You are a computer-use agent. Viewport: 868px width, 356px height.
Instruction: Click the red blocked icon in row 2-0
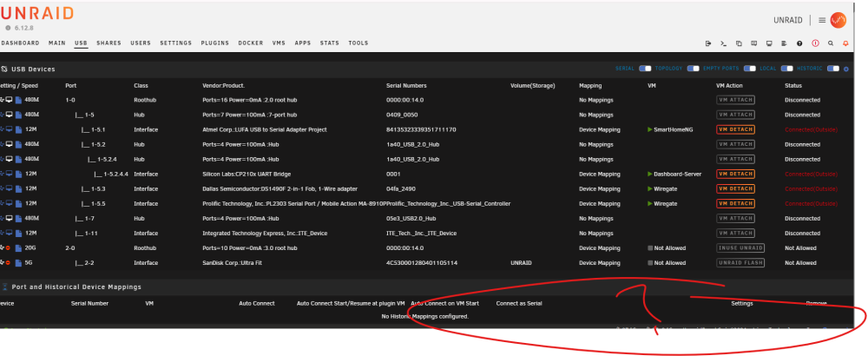(x=9, y=248)
